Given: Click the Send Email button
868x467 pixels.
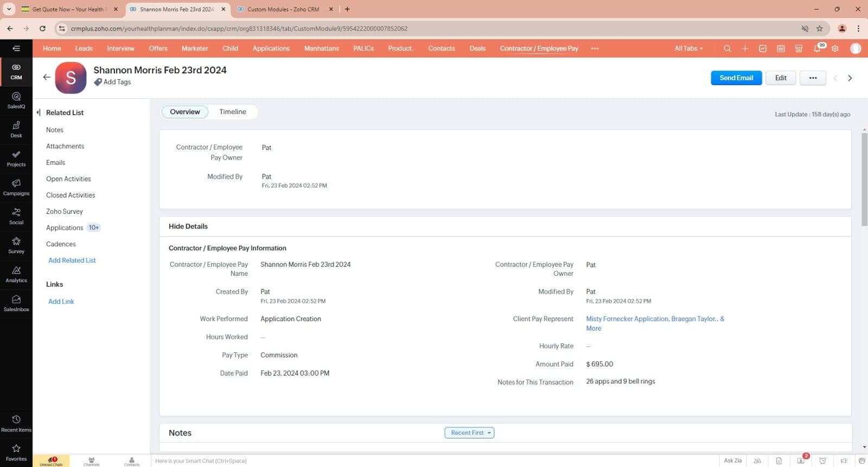Looking at the screenshot, I should (736, 78).
